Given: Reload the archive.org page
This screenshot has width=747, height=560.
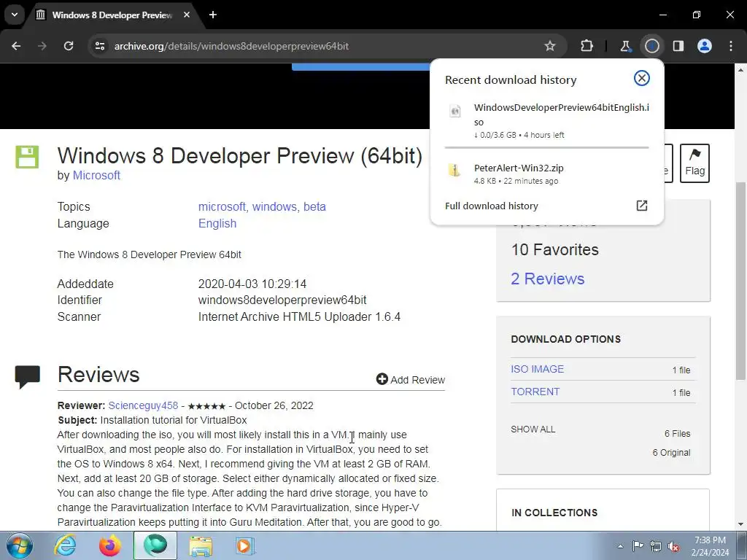Looking at the screenshot, I should (69, 46).
